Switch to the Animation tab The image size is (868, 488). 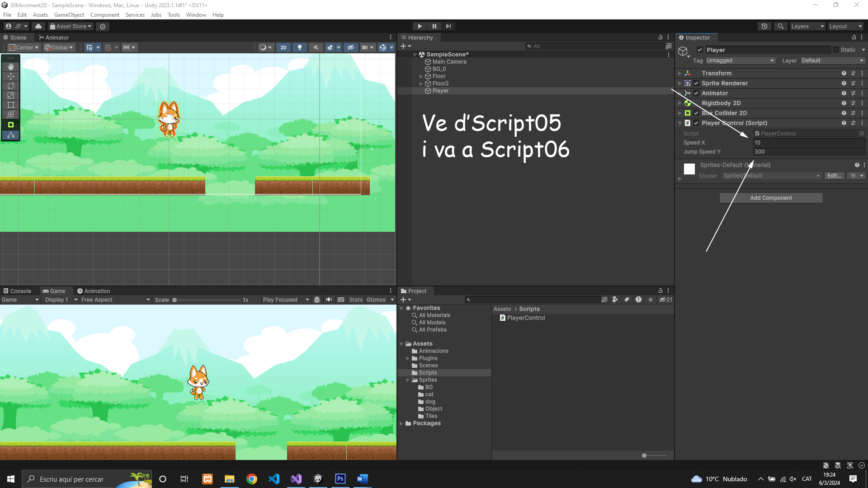pyautogui.click(x=94, y=291)
